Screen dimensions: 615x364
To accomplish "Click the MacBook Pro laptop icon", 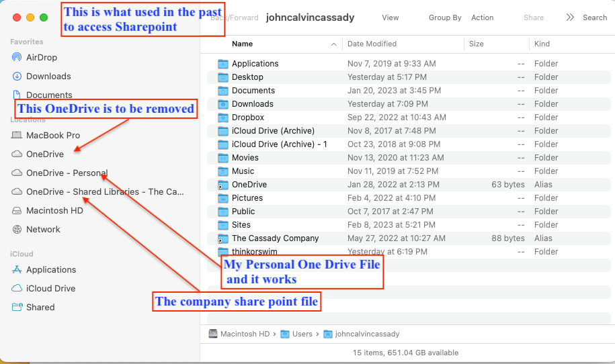I will (17, 135).
